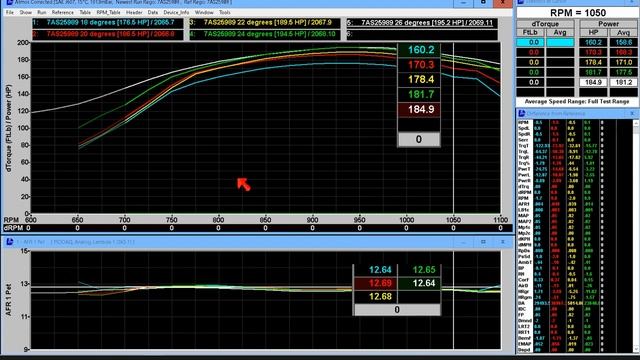Click 'Average Speed Range: Full Test Range' label

(x=577, y=101)
